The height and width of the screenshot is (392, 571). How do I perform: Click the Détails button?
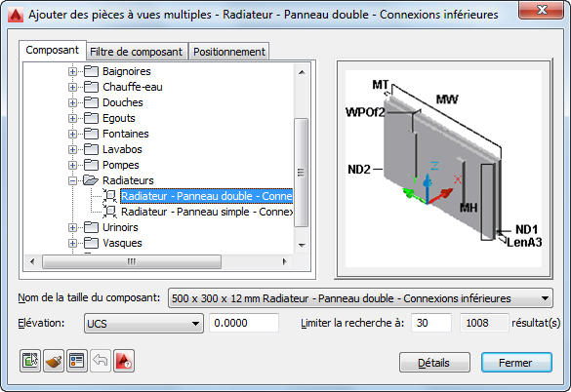434,363
